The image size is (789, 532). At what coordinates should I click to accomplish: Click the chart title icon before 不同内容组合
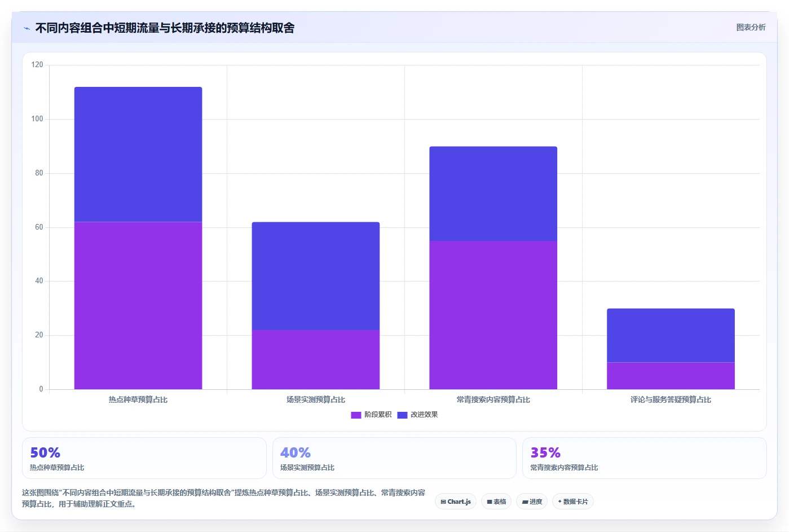tap(27, 28)
